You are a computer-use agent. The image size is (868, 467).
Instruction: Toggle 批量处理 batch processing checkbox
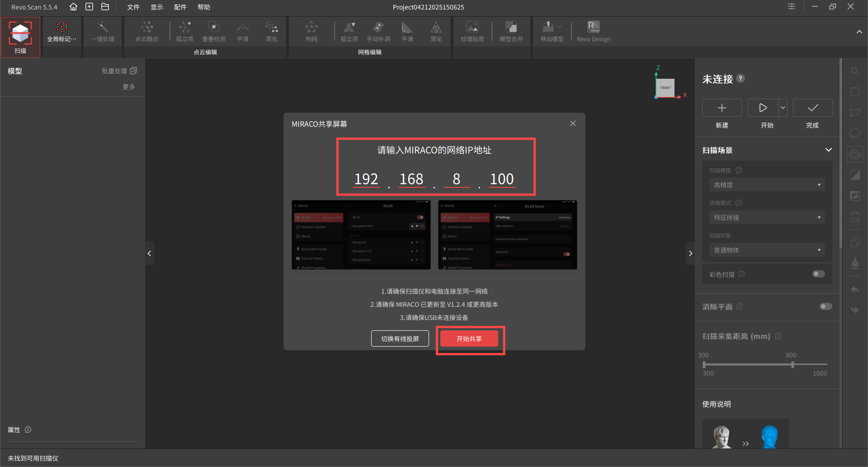click(133, 71)
